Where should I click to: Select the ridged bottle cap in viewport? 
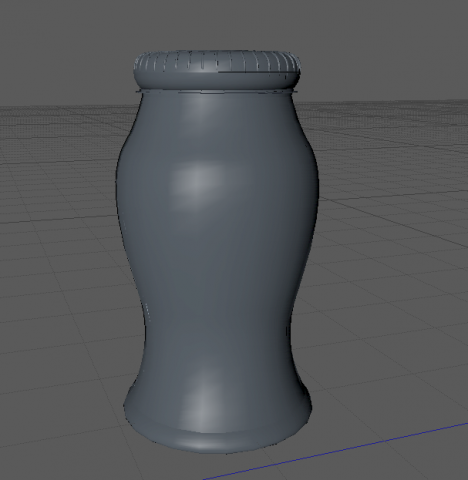click(217, 70)
